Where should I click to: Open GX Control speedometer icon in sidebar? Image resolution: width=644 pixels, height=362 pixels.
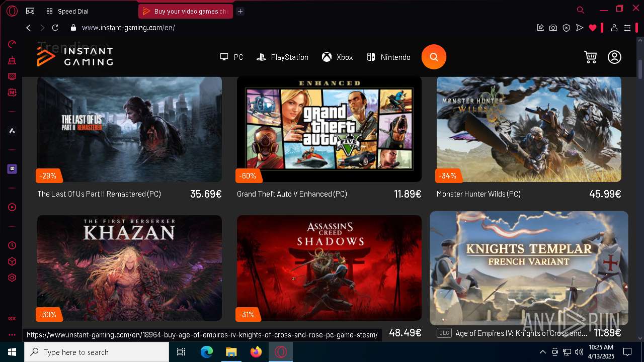(12, 44)
